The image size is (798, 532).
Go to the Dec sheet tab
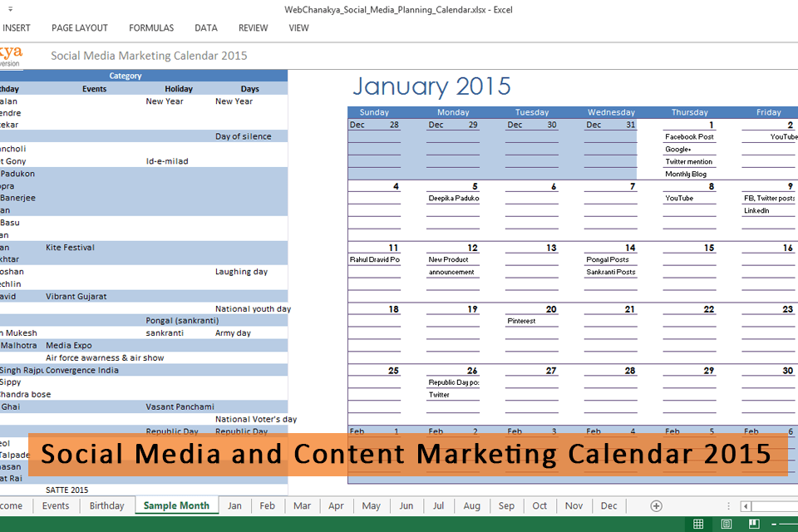(x=608, y=505)
